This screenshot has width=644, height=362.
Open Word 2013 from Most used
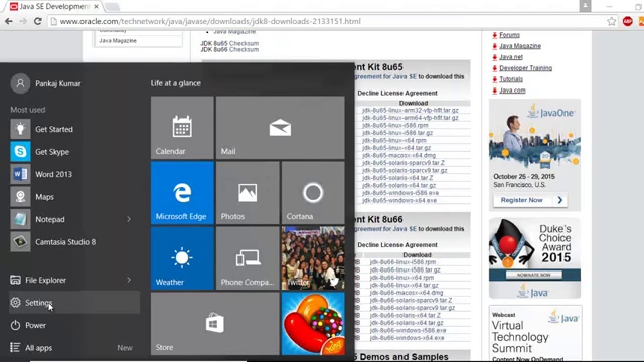[74, 174]
